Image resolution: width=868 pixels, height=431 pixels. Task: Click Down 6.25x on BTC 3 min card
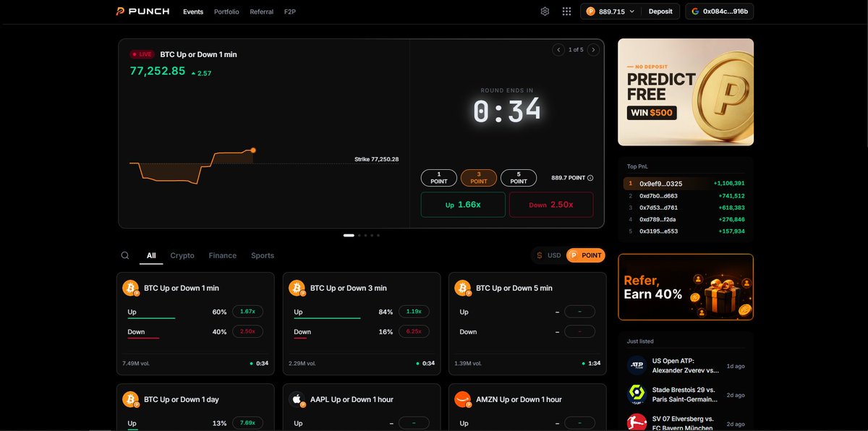point(414,331)
